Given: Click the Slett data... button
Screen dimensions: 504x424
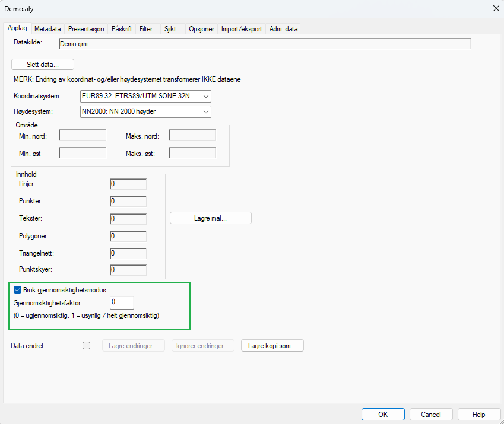Looking at the screenshot, I should pyautogui.click(x=43, y=65).
